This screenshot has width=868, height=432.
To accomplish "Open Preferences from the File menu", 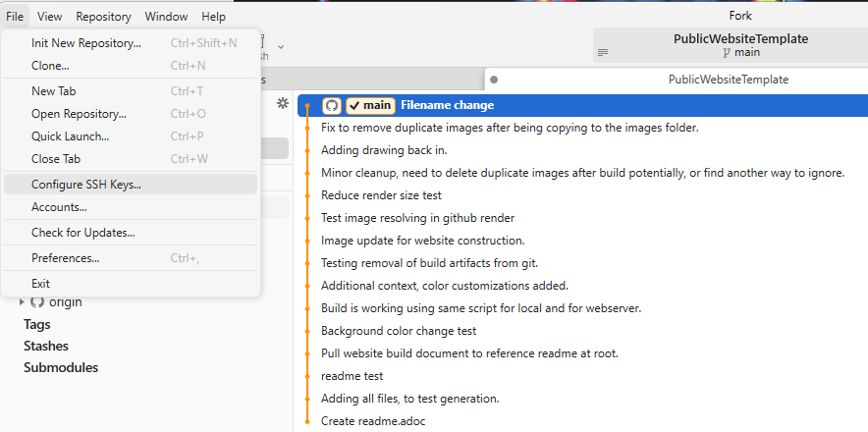I will pyautogui.click(x=65, y=258).
